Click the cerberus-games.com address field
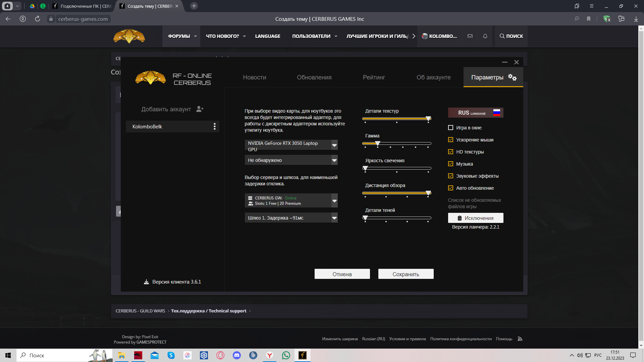The height and width of the screenshot is (362, 644). pos(83,19)
